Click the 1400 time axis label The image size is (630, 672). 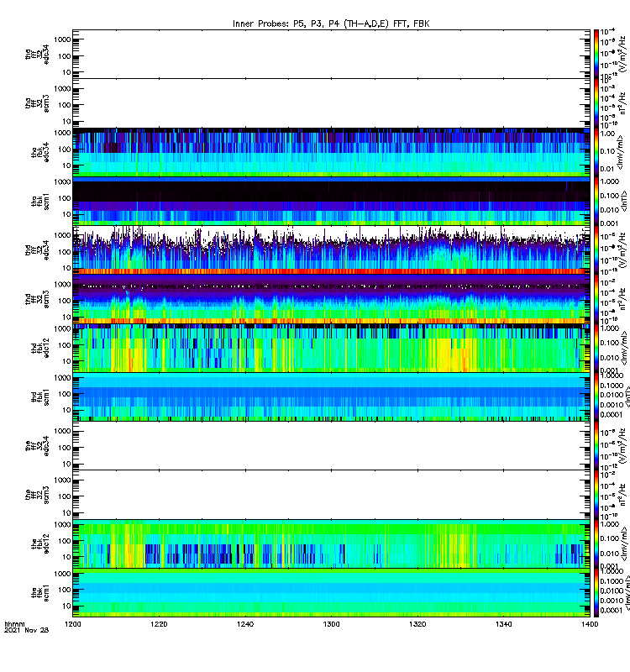pos(590,624)
